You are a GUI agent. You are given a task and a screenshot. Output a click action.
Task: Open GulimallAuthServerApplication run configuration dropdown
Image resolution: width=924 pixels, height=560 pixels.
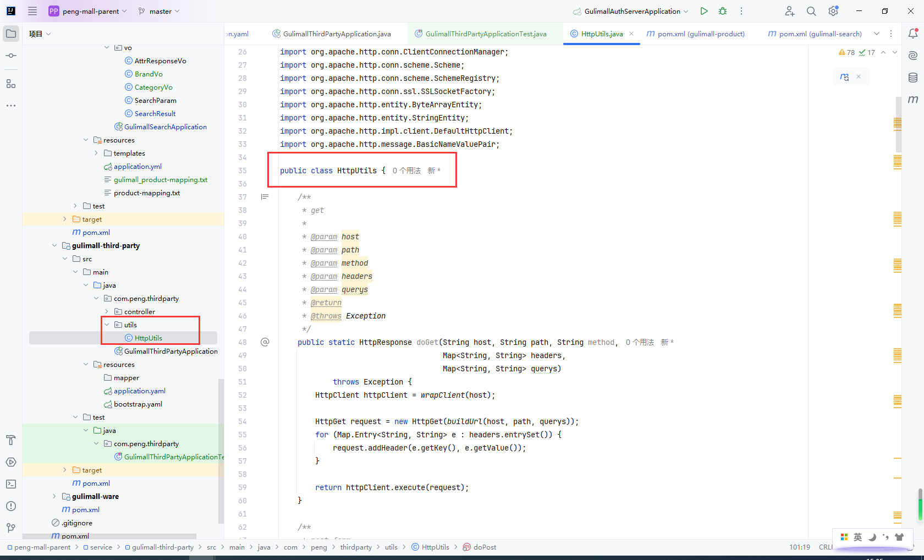tap(631, 11)
